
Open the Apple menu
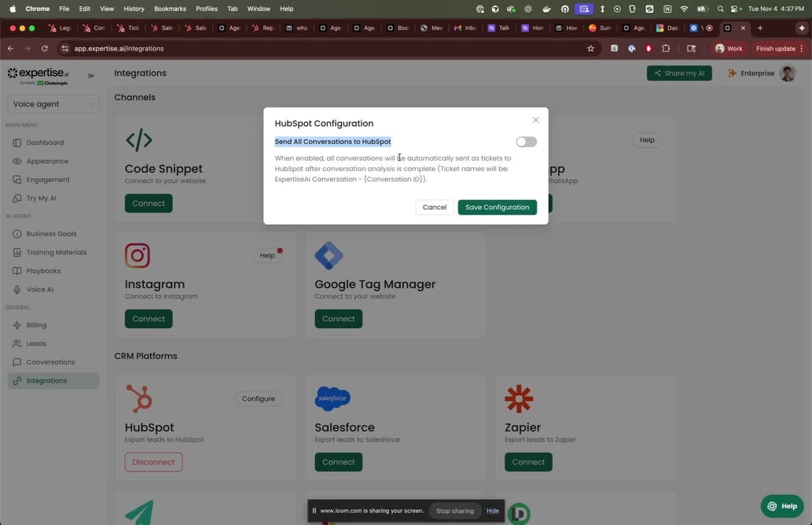(12, 9)
